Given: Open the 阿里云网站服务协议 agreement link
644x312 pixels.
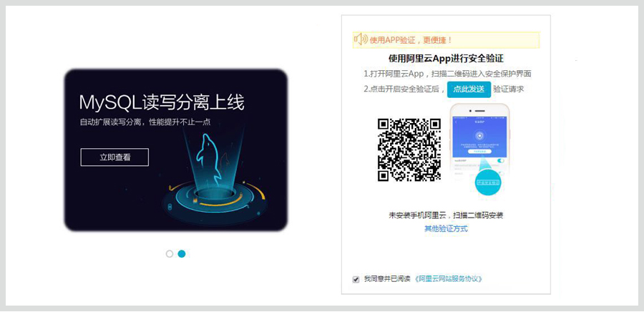Looking at the screenshot, I should 448,279.
